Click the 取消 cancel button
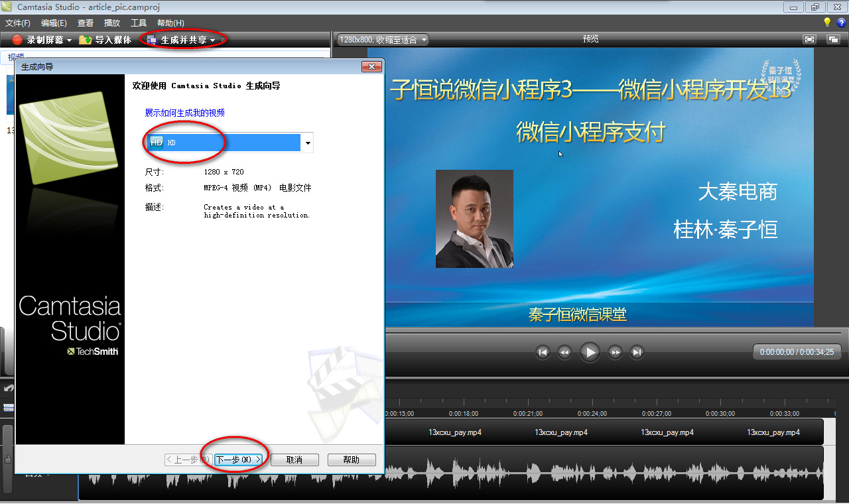Screen dimensions: 849x504 (x=294, y=460)
